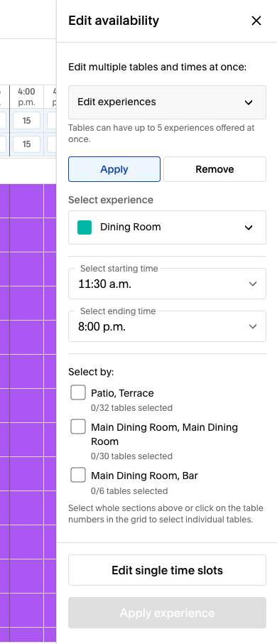The image size is (277, 644).
Task: Click the teal Dining Room color swatch
Action: click(x=85, y=227)
